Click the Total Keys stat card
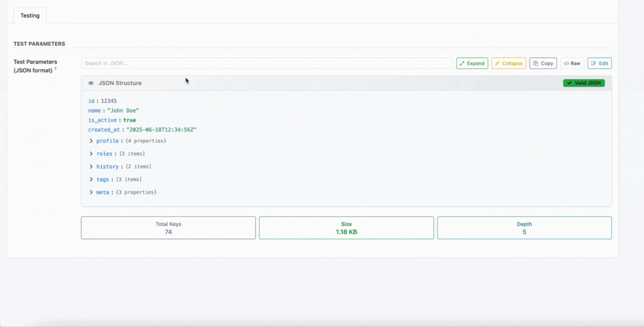 (x=168, y=228)
